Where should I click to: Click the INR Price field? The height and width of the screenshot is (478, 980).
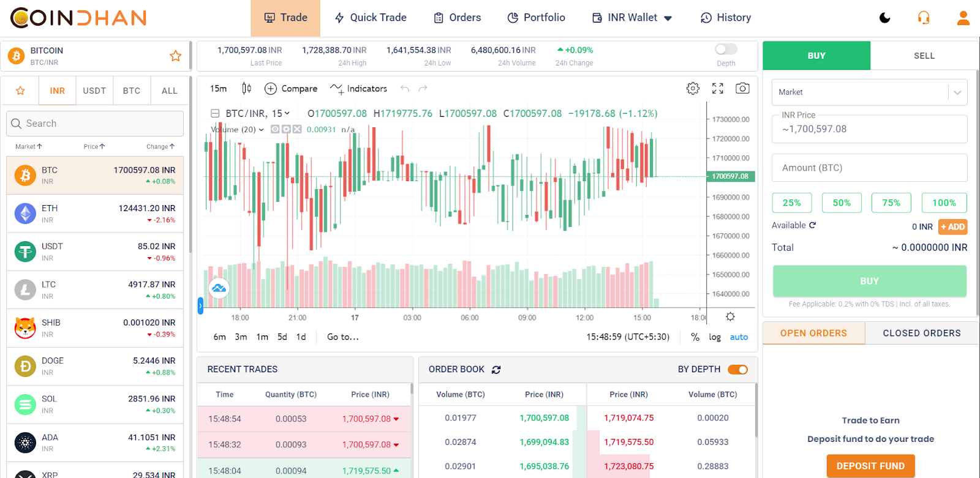(870, 129)
